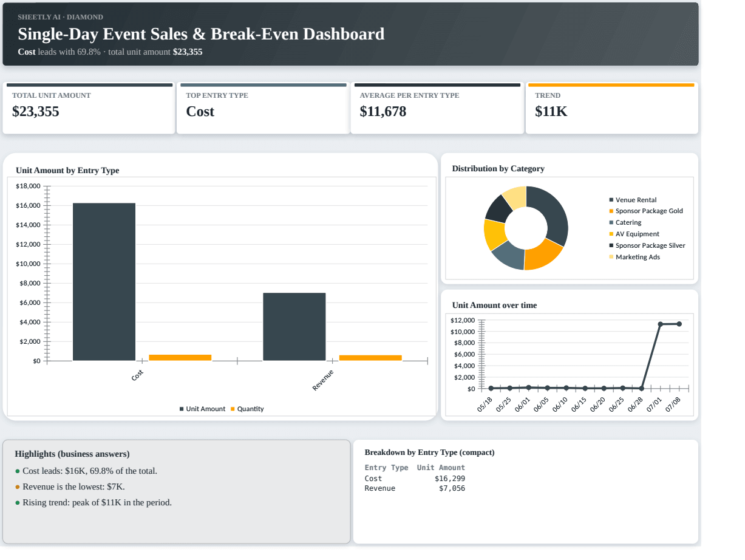The width and height of the screenshot is (745, 560).
Task: Click the Revenue x-axis label on bar chart
Action: pyautogui.click(x=323, y=380)
